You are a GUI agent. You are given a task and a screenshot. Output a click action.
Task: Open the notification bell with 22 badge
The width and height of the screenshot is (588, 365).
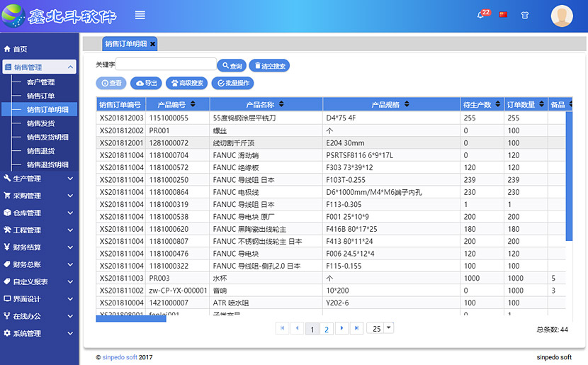482,14
